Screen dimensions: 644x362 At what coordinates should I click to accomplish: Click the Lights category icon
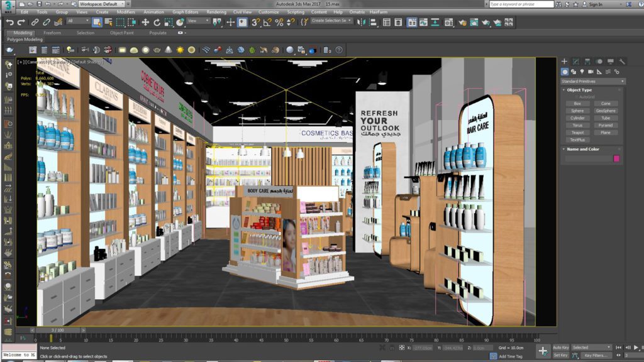[x=581, y=72]
